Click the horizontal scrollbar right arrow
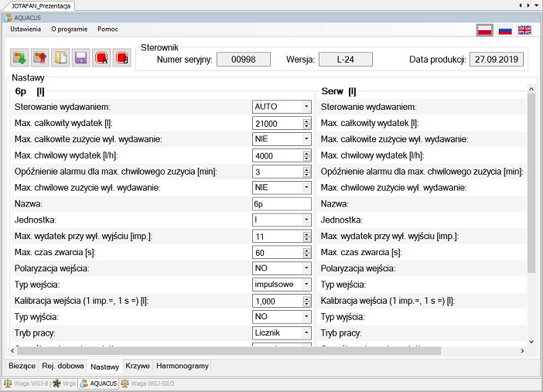 (522, 351)
